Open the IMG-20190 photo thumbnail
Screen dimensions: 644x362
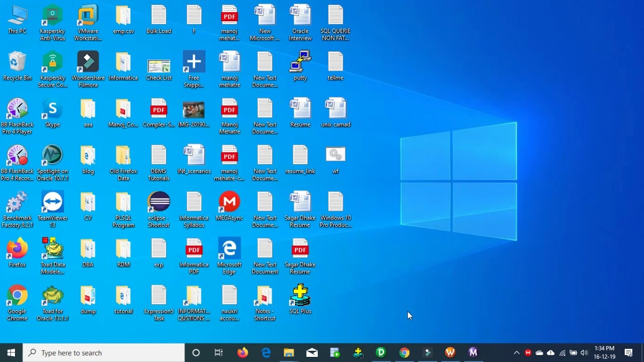(194, 113)
